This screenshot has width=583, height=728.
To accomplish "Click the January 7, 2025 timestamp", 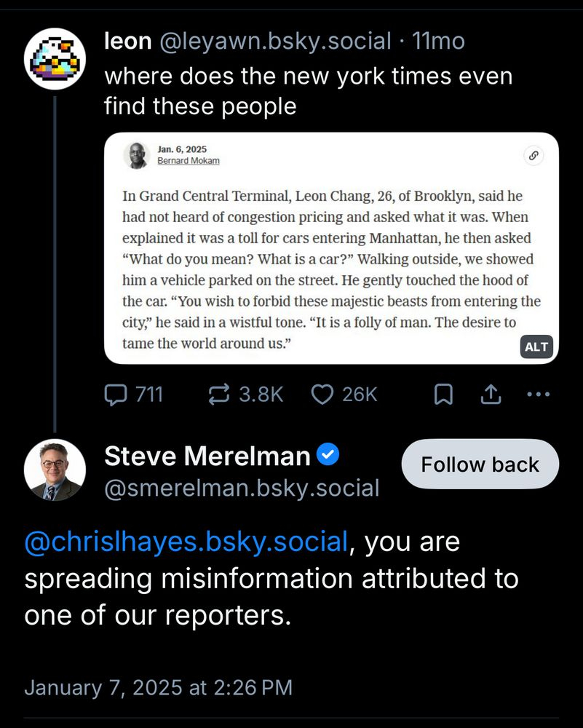I will click(158, 687).
